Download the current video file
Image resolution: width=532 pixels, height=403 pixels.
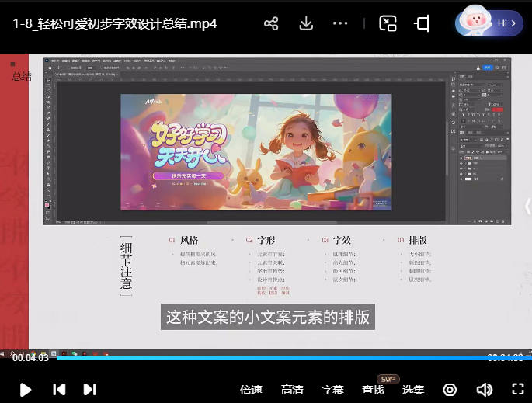(x=306, y=23)
